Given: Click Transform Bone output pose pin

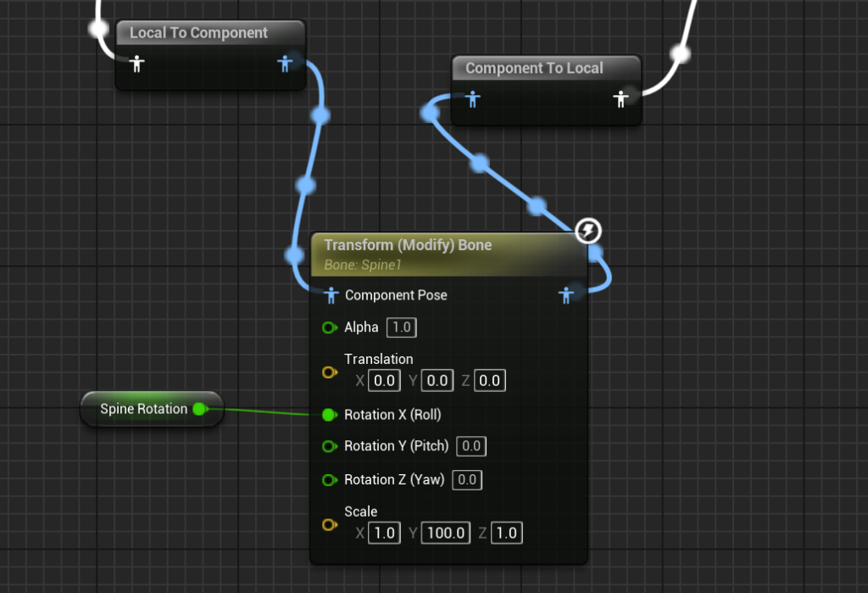Looking at the screenshot, I should pos(566,295).
